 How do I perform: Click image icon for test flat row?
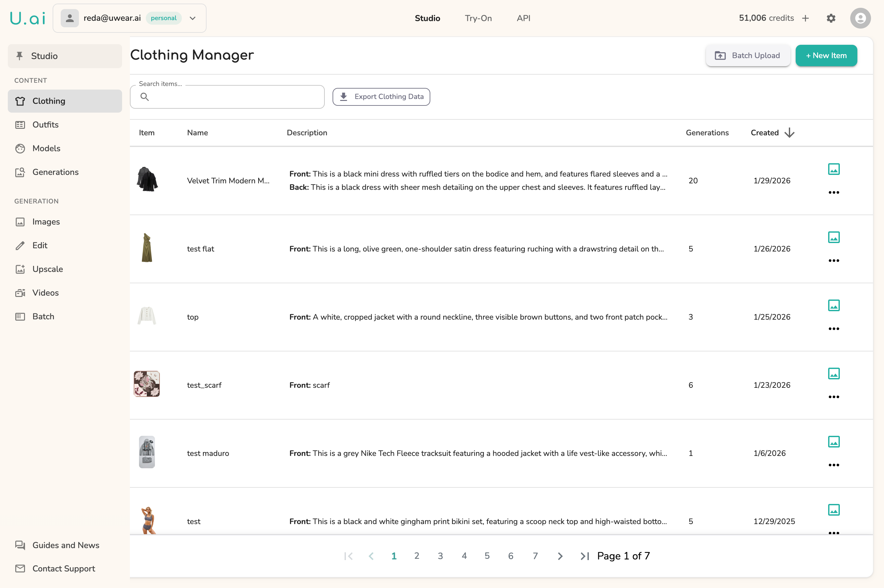833,238
